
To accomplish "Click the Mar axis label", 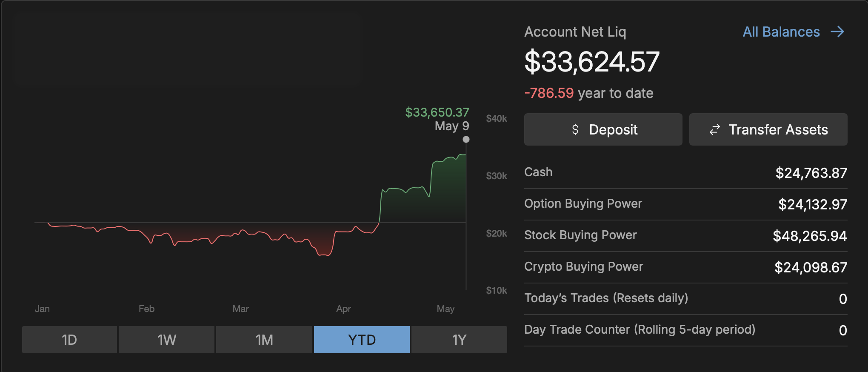I will coord(240,309).
